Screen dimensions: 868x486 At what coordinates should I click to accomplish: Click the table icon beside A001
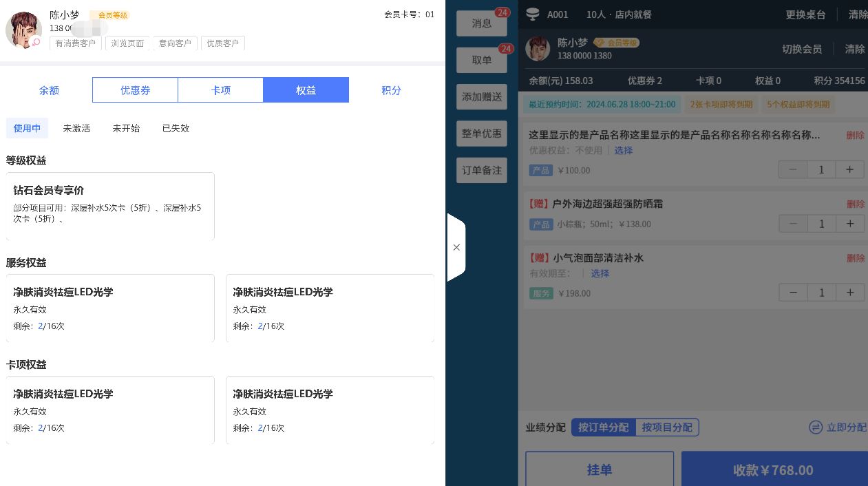tap(532, 14)
